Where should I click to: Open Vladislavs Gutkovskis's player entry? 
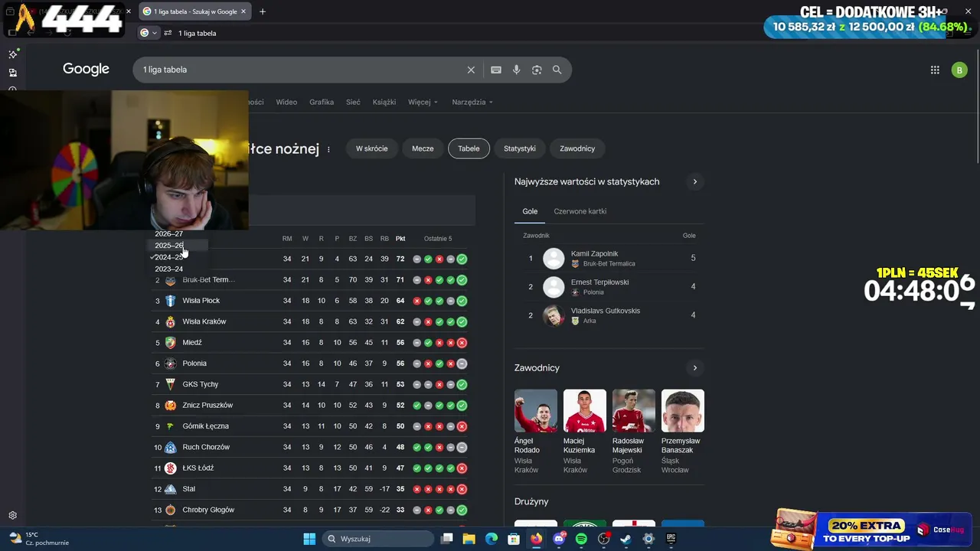609,315
